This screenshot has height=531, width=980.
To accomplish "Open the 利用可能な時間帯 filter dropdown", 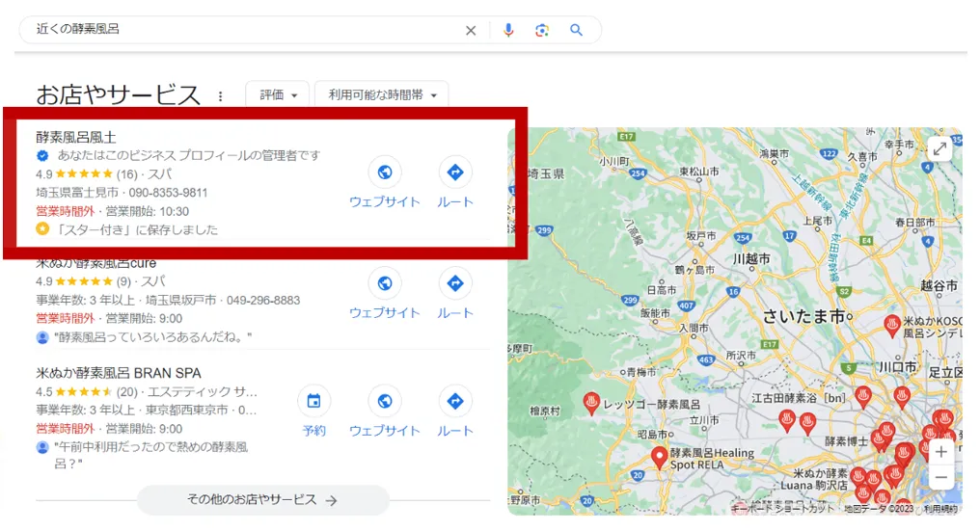I will (382, 95).
